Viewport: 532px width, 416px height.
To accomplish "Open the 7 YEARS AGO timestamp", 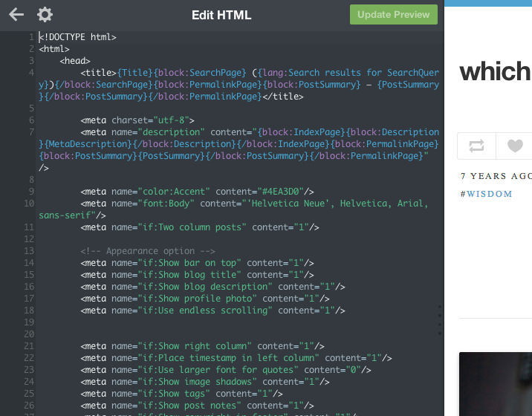I will click(496, 176).
